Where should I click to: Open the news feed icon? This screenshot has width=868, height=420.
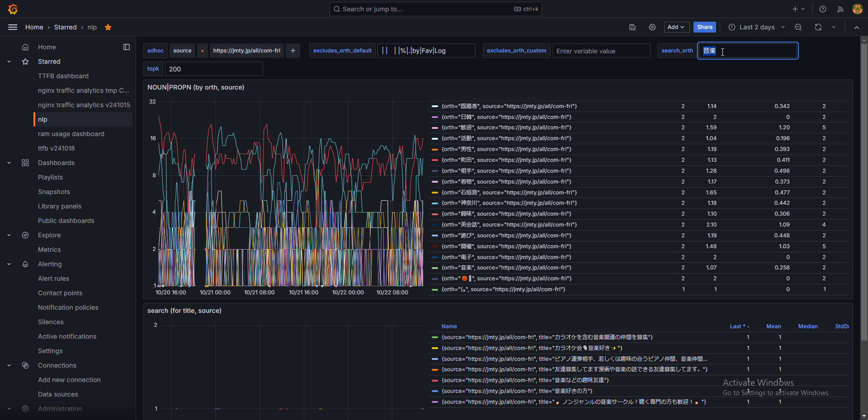(840, 9)
